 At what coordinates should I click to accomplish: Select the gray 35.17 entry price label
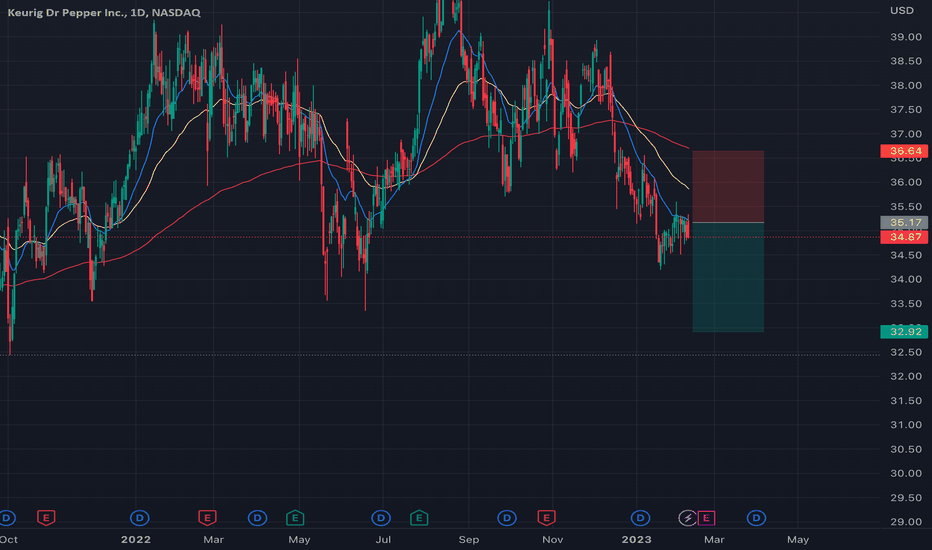[x=904, y=222]
